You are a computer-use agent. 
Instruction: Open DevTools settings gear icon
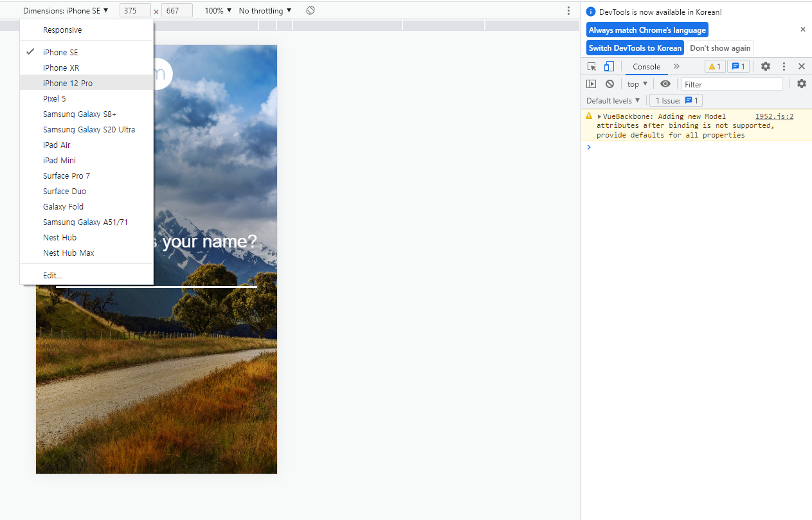click(x=766, y=66)
